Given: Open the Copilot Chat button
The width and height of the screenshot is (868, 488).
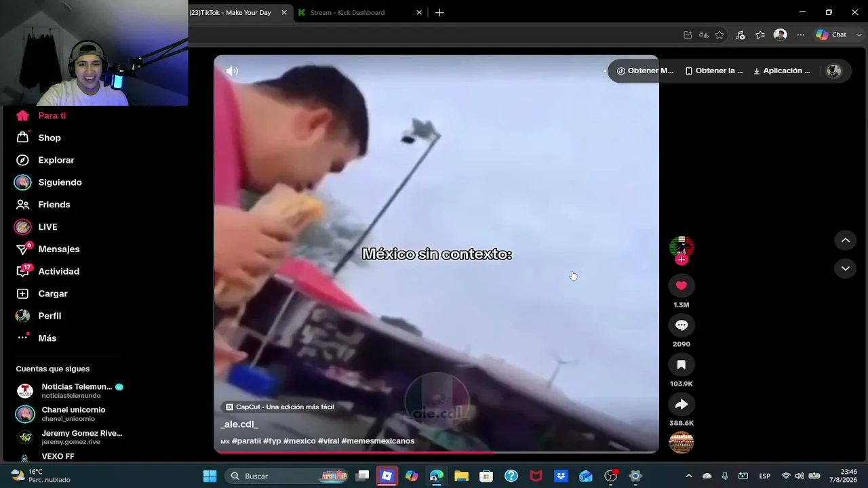Looking at the screenshot, I should click(x=831, y=35).
